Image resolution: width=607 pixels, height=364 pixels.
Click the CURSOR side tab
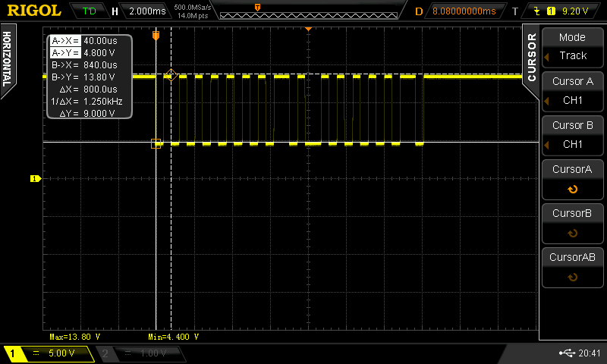[532, 57]
